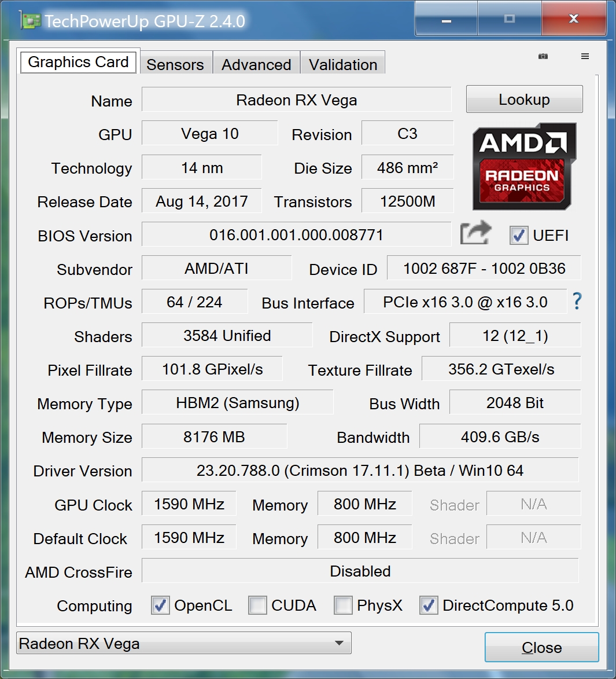The image size is (616, 679).
Task: Select the Bandwidth value 409.6 GB/s
Action: [500, 436]
